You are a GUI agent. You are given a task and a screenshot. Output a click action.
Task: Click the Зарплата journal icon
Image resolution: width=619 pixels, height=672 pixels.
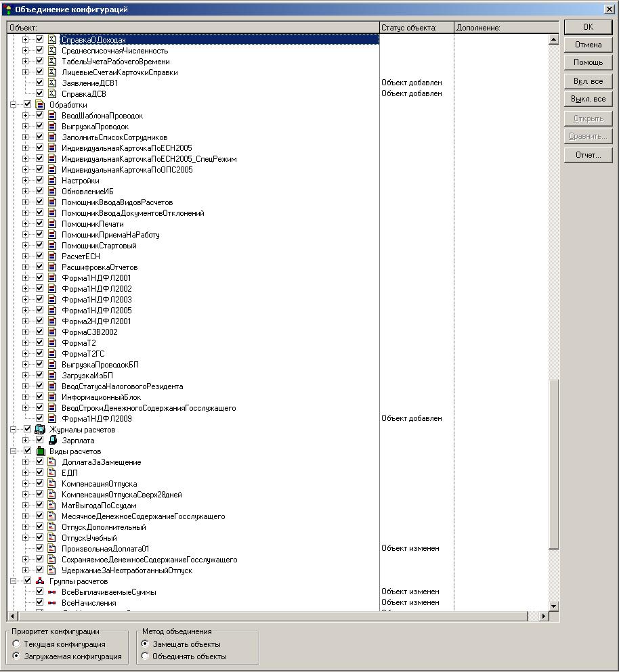coord(52,441)
